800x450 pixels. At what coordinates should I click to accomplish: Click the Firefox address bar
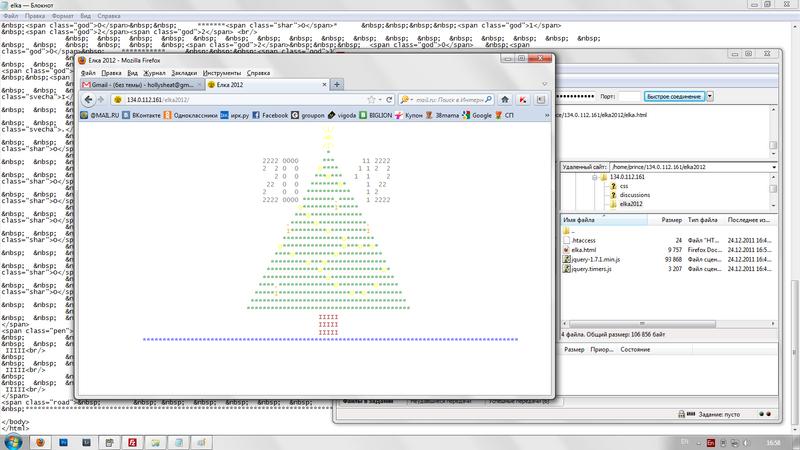tap(245, 99)
